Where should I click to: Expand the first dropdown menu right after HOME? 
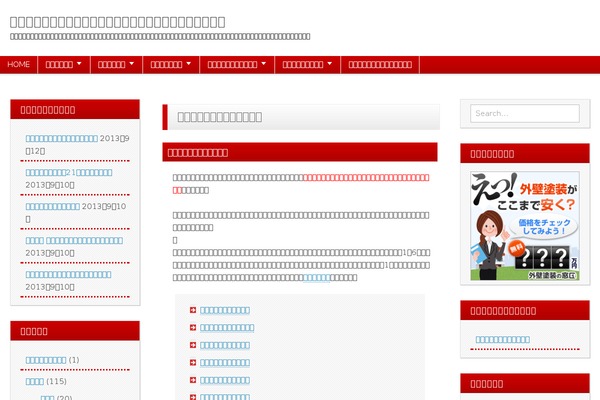[64, 64]
